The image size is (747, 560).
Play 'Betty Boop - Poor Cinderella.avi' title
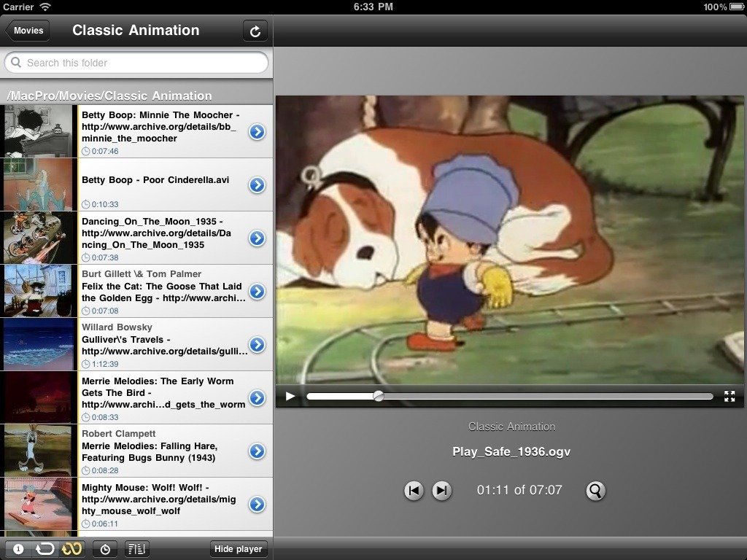click(155, 180)
